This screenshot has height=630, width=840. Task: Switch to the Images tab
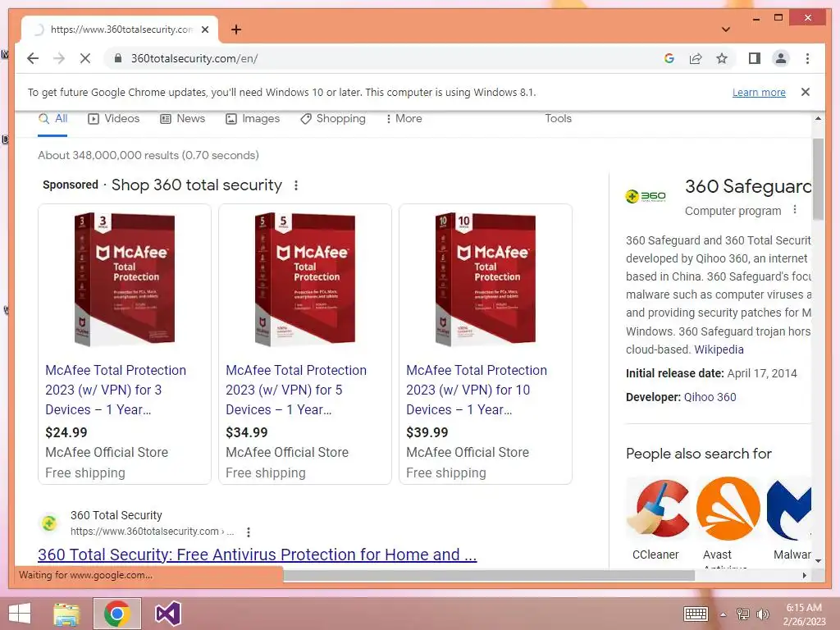[253, 118]
